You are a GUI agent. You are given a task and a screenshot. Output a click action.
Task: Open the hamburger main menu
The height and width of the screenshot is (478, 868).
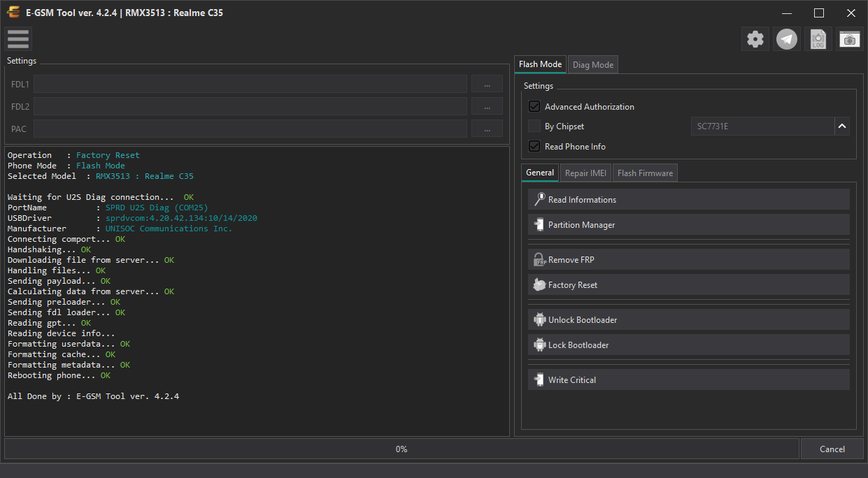[18, 39]
